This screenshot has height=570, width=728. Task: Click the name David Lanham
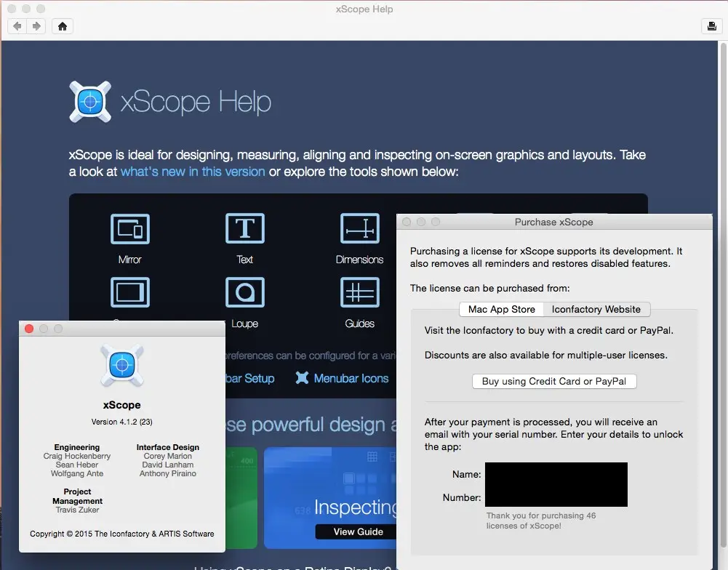click(167, 465)
